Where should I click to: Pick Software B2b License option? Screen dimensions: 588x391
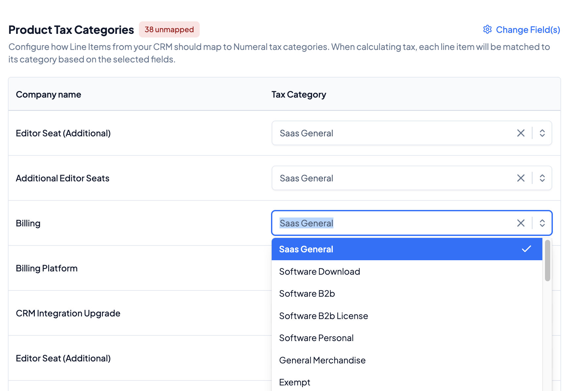coord(407,316)
